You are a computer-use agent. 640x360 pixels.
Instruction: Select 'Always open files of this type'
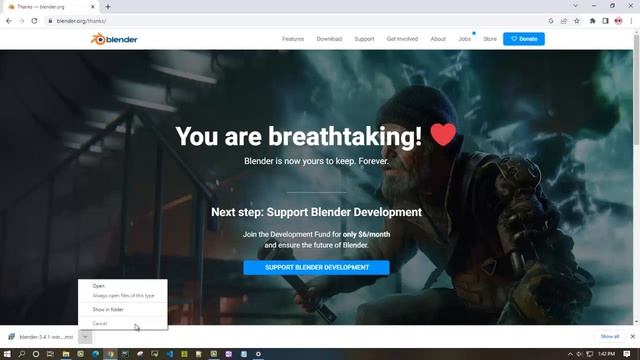(123, 296)
